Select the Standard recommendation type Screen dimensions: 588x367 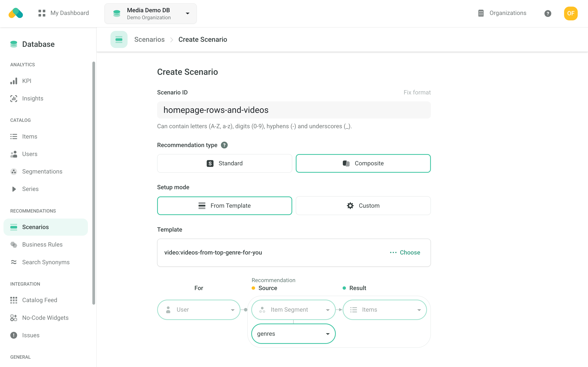[224, 163]
